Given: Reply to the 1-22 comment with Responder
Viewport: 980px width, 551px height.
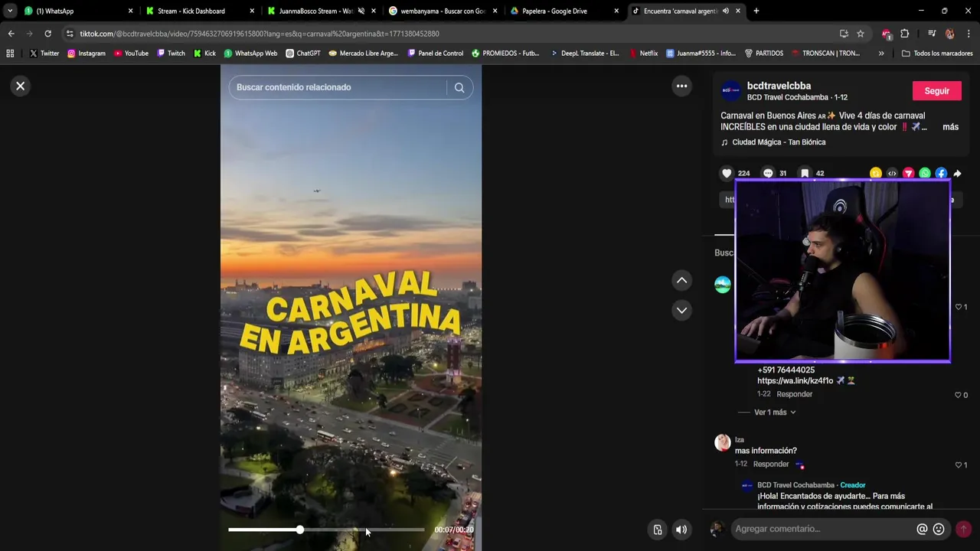Looking at the screenshot, I should point(795,394).
